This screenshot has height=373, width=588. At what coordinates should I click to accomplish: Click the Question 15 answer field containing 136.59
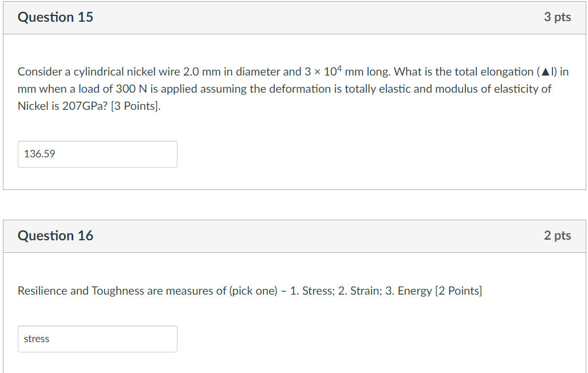pyautogui.click(x=97, y=154)
